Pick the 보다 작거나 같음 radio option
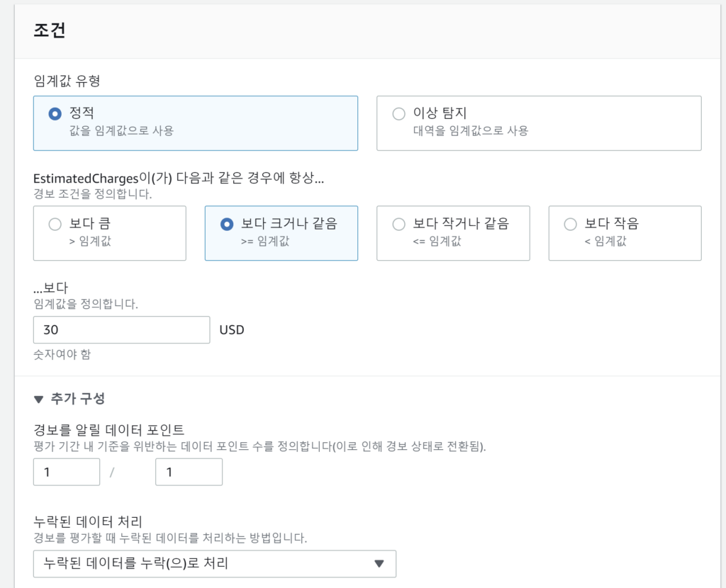 tap(398, 224)
